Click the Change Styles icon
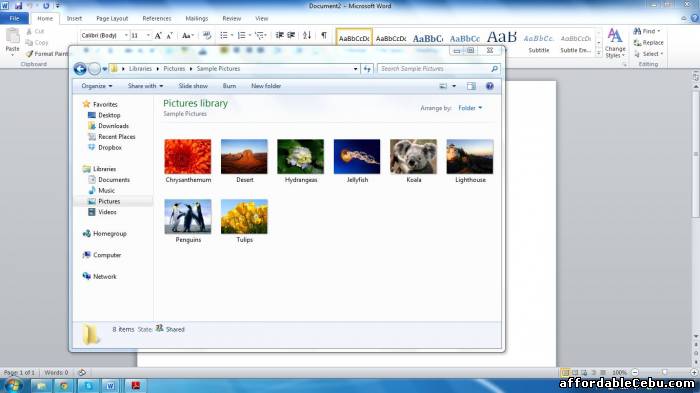This screenshot has height=393, width=700. 615,43
